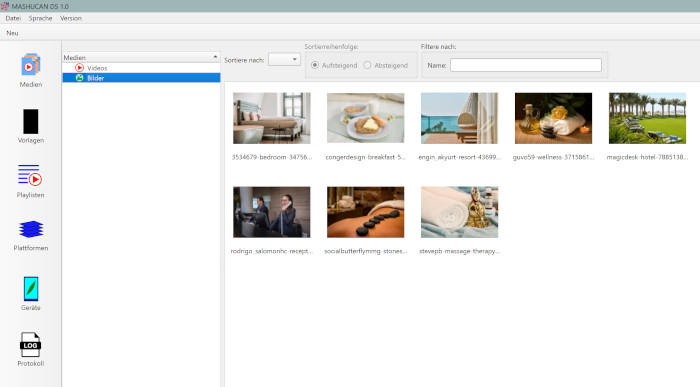Open the Vorlagen templates icon
The image size is (700, 387).
point(30,121)
